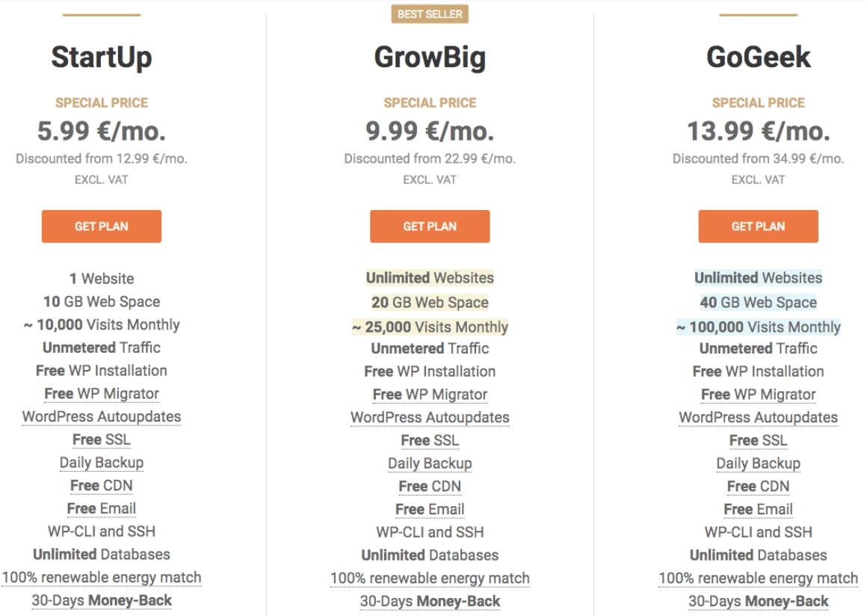Click 100% renewable energy match in StartUp
This screenshot has height=616, width=867.
pos(102,578)
